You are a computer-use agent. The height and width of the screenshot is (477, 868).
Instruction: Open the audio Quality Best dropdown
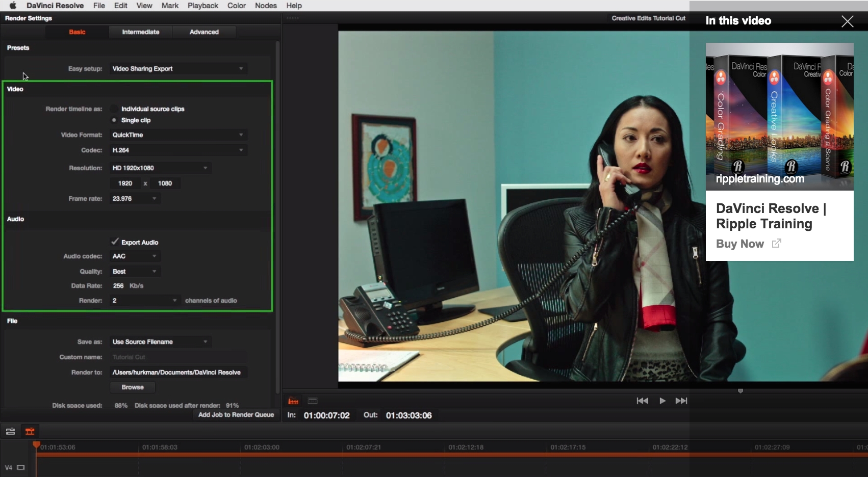pyautogui.click(x=135, y=272)
